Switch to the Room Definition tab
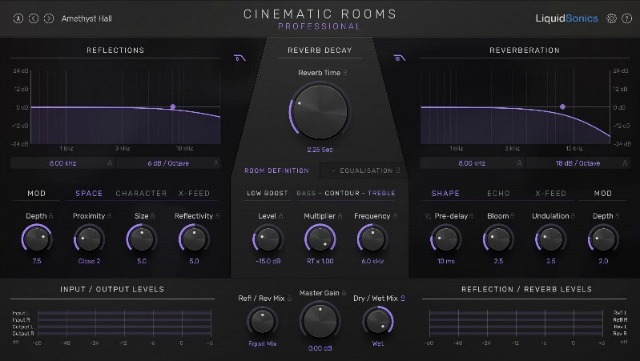 (276, 171)
